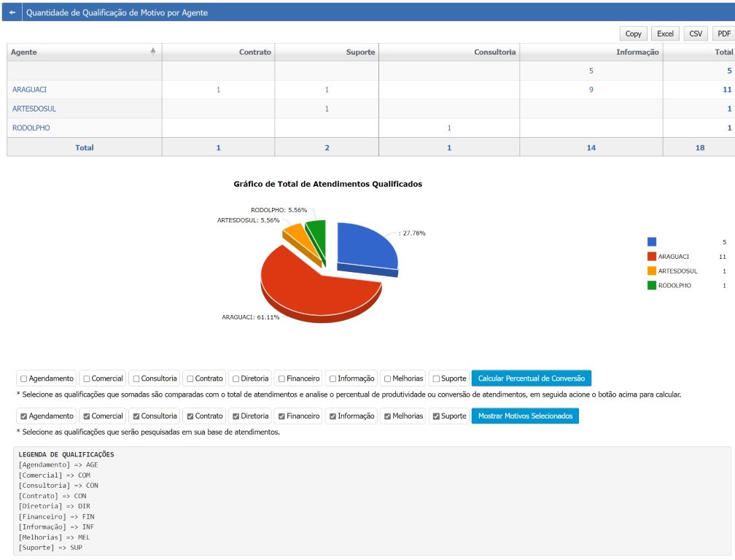
Task: Copy table data with Copy button
Action: tap(633, 34)
